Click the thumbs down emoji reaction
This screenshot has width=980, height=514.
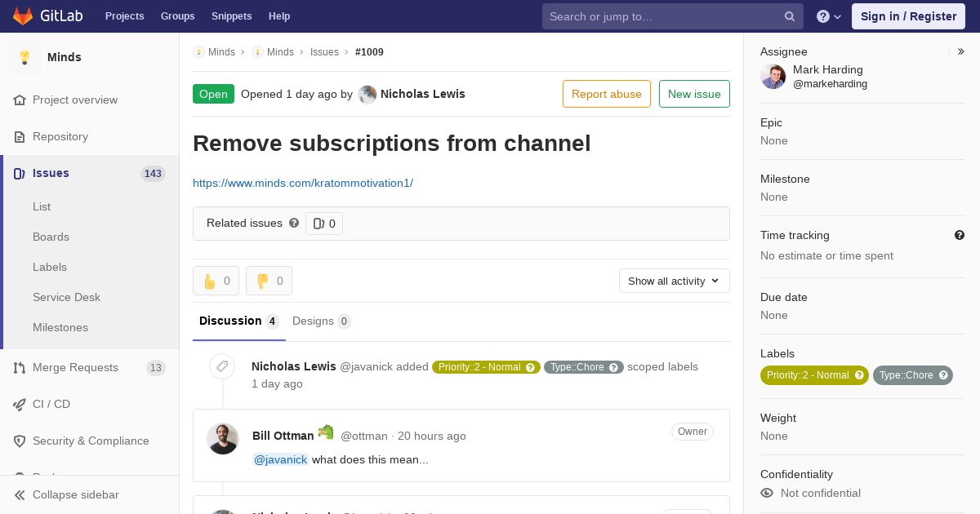[x=269, y=281]
